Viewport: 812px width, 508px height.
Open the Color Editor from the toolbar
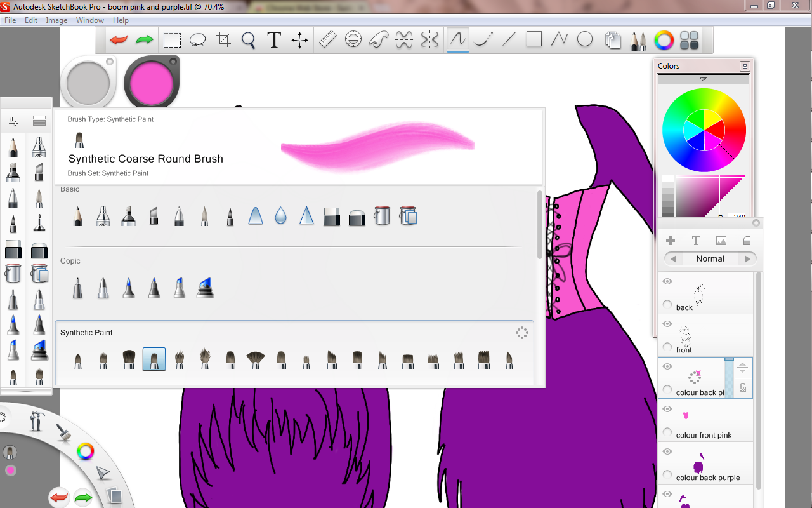click(x=664, y=41)
